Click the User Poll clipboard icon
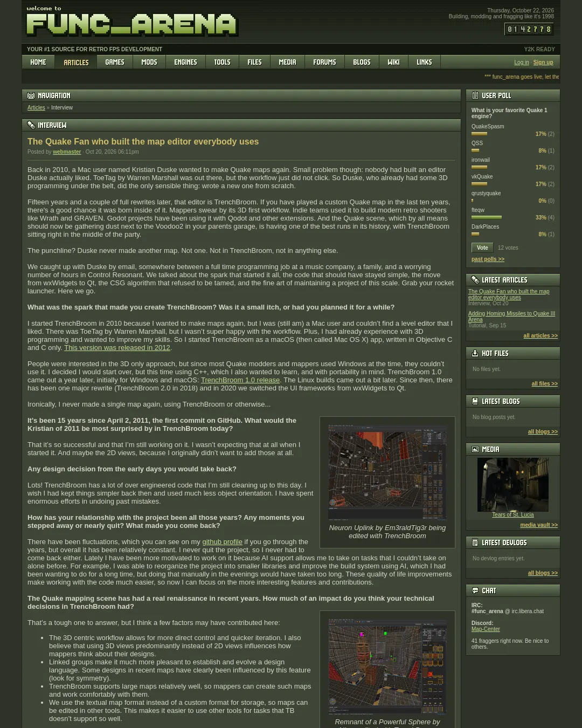This screenshot has width=582, height=728. (x=475, y=95)
